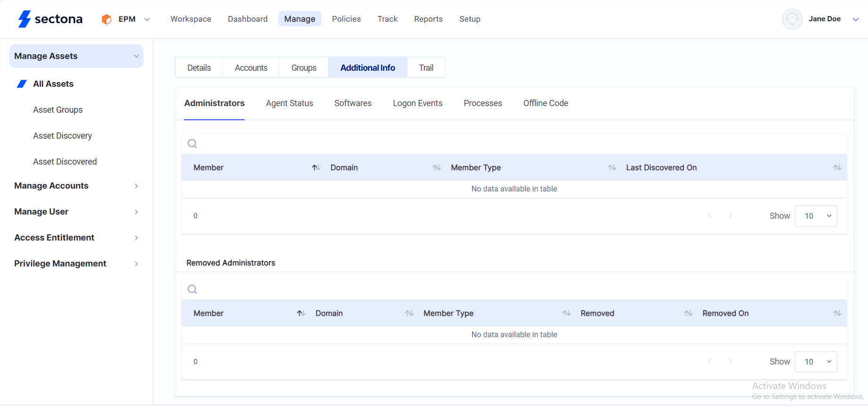
Task: Open the Show 10 rows dropdown for Administrators
Action: [x=816, y=216]
